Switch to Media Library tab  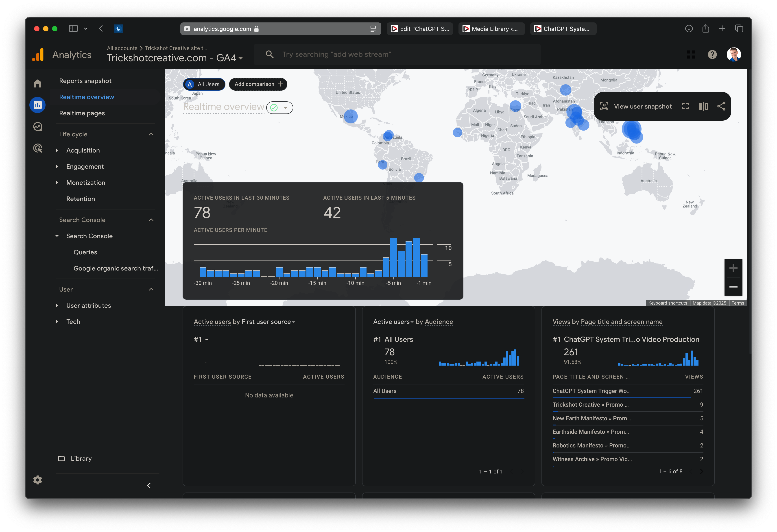tap(491, 29)
